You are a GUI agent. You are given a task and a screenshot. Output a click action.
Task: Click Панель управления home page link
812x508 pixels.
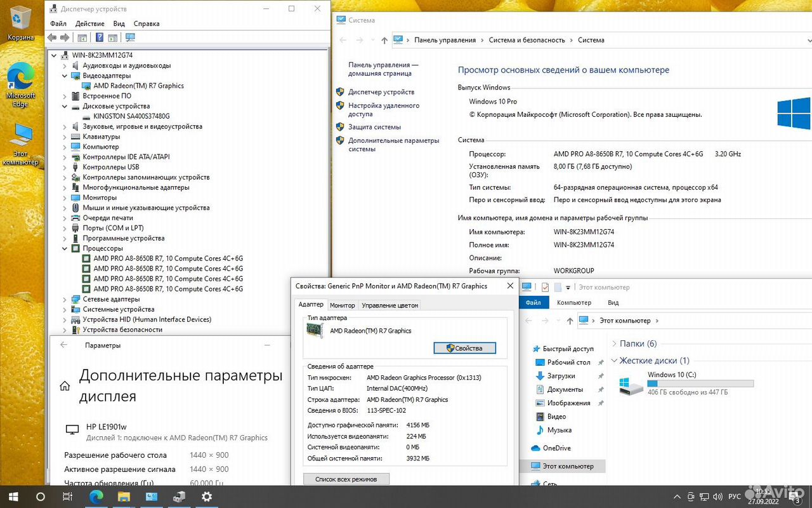[x=383, y=69]
